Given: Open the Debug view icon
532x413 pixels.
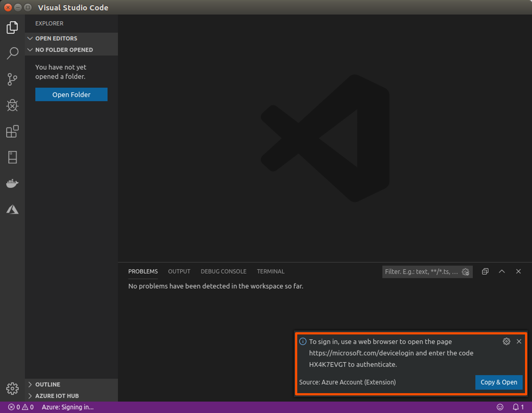Looking at the screenshot, I should coord(12,105).
